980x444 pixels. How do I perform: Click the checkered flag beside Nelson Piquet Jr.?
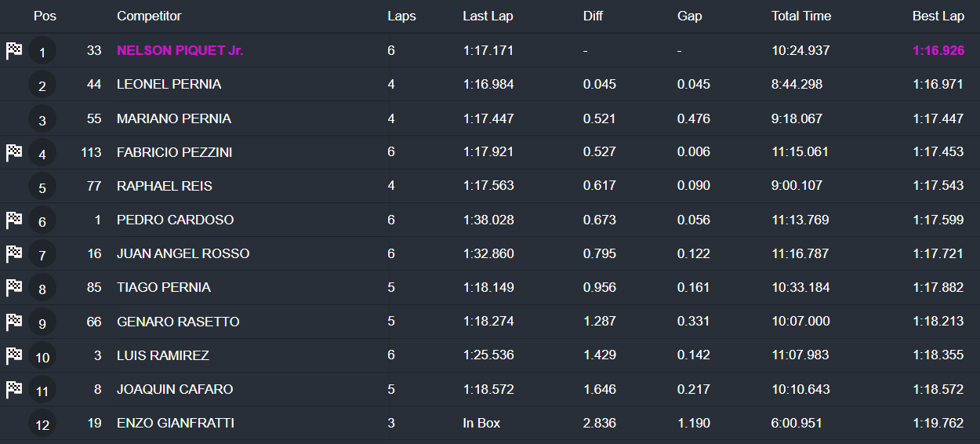pyautogui.click(x=14, y=51)
